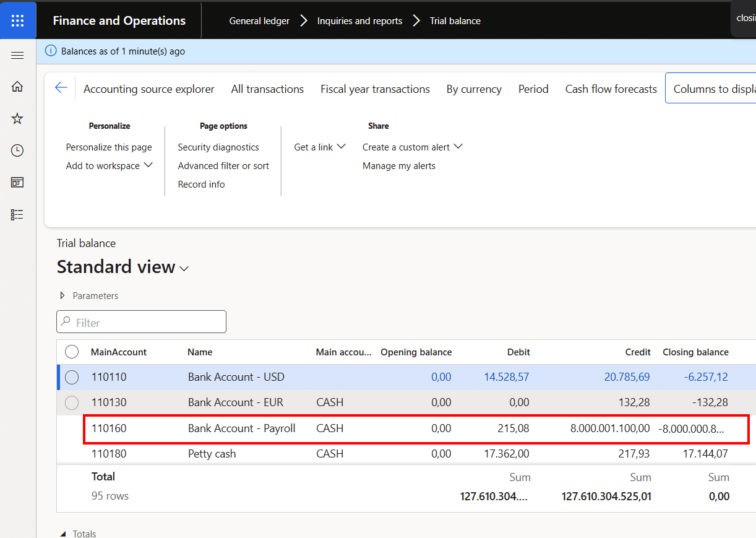Image resolution: width=756 pixels, height=538 pixels.
Task: Click Petty cash name cell
Action: [212, 453]
